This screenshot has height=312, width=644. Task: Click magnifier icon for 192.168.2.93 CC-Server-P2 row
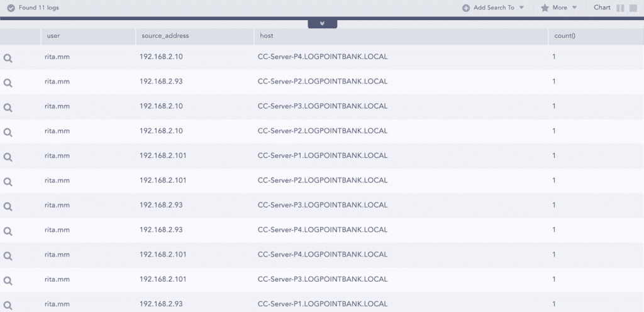(x=8, y=82)
